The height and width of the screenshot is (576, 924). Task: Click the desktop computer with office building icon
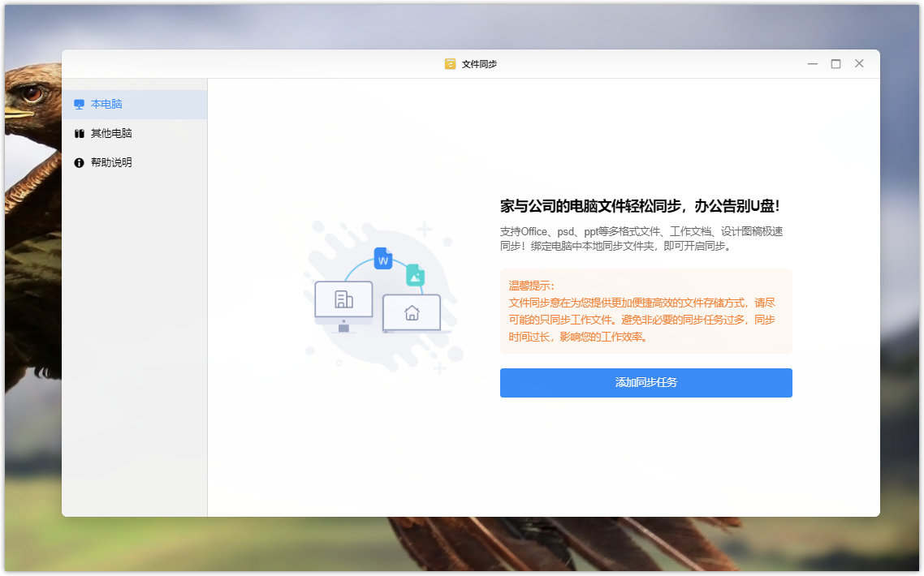(x=343, y=303)
